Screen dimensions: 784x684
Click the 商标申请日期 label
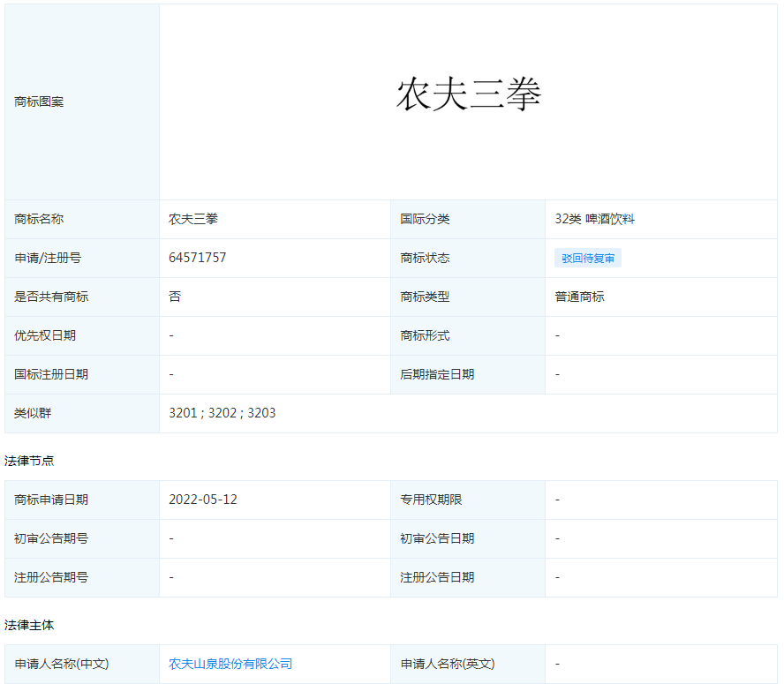[x=51, y=500]
